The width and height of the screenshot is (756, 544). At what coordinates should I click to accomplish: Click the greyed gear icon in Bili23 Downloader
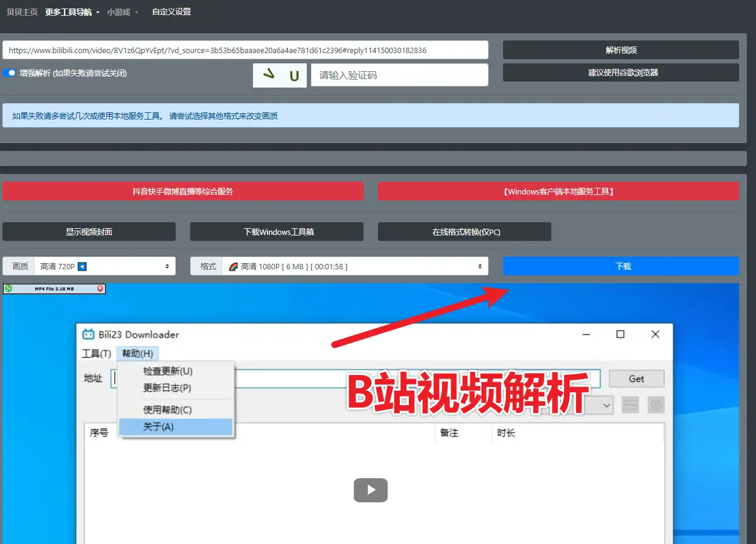[656, 405]
